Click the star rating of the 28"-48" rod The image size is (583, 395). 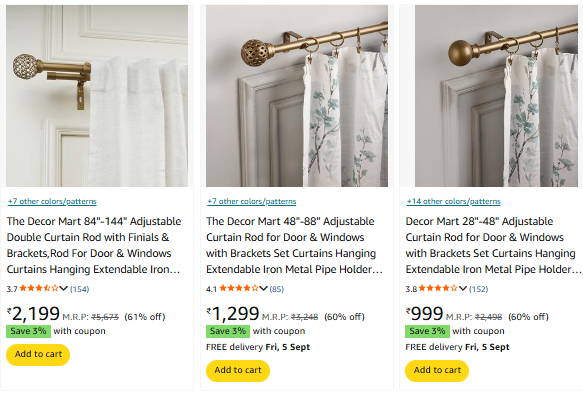(438, 288)
